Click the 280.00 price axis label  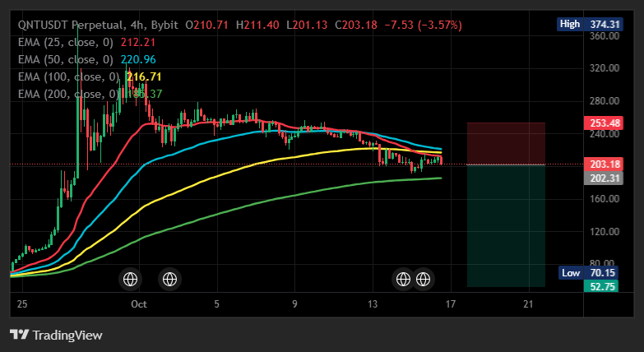[605, 101]
